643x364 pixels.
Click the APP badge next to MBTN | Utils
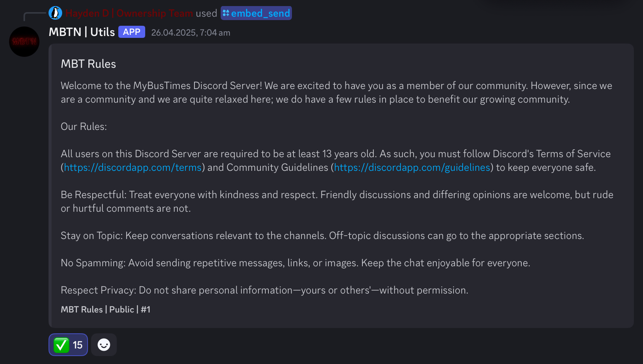(x=132, y=32)
